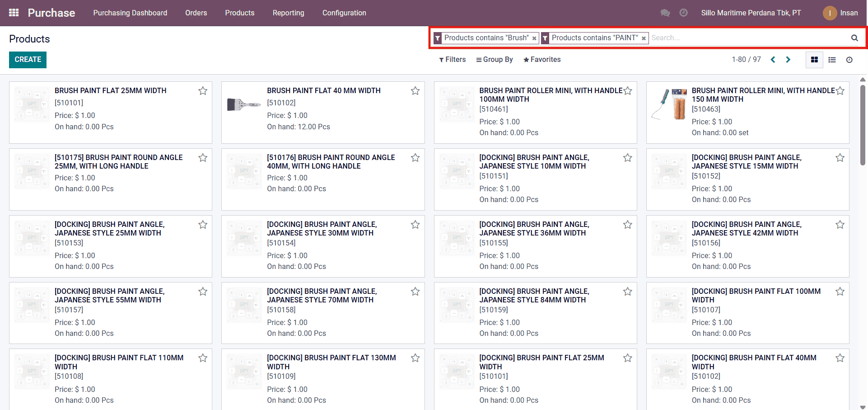Click the search magnifier icon
This screenshot has width=868, height=410.
pyautogui.click(x=854, y=38)
